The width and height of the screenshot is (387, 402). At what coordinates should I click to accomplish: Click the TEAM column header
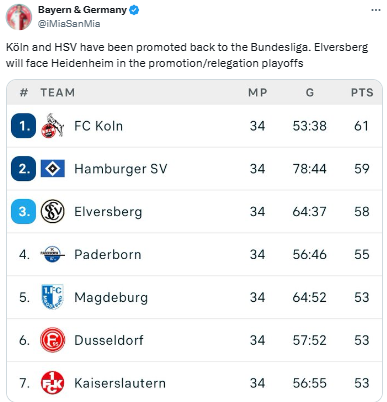tap(58, 93)
